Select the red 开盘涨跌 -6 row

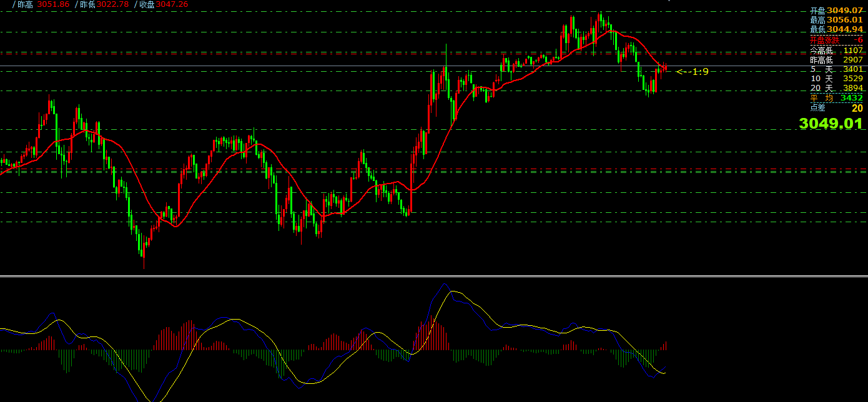[x=836, y=40]
